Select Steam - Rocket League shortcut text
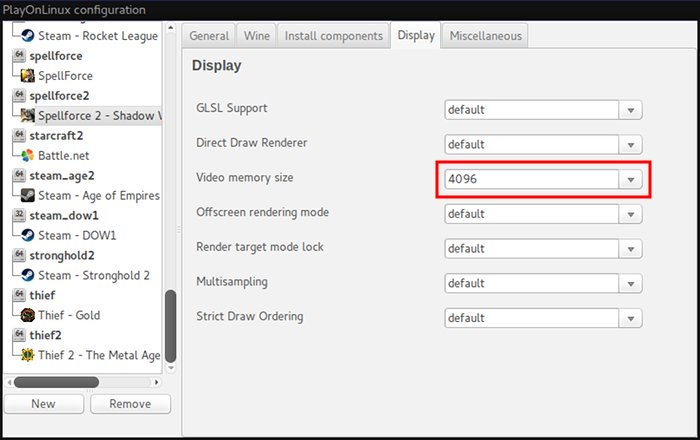This screenshot has height=440, width=700. point(98,36)
